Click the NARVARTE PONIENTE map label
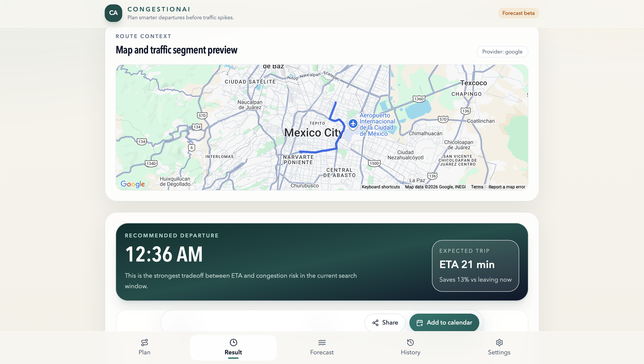The width and height of the screenshot is (644, 364). point(298,160)
